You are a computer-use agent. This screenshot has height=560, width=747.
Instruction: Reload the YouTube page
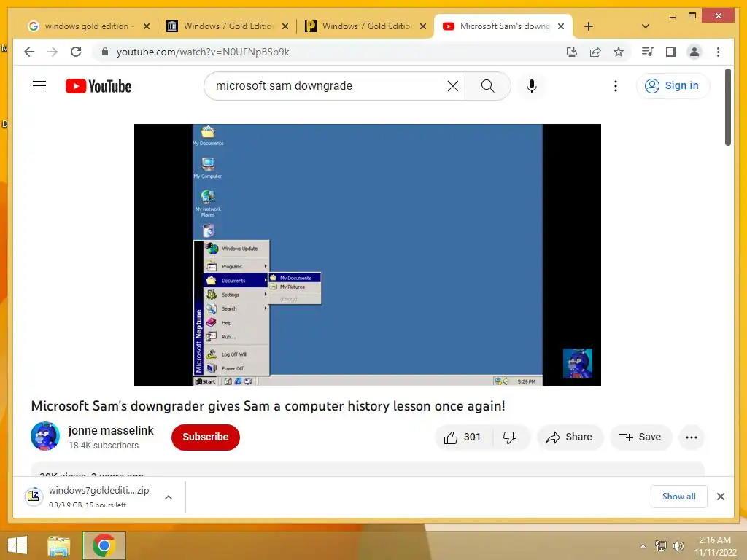(76, 52)
